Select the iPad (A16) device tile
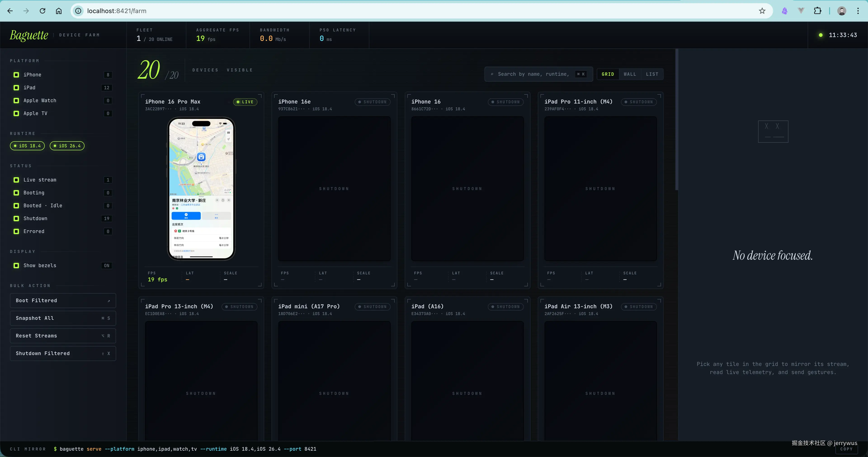The width and height of the screenshot is (868, 457). (x=467, y=369)
